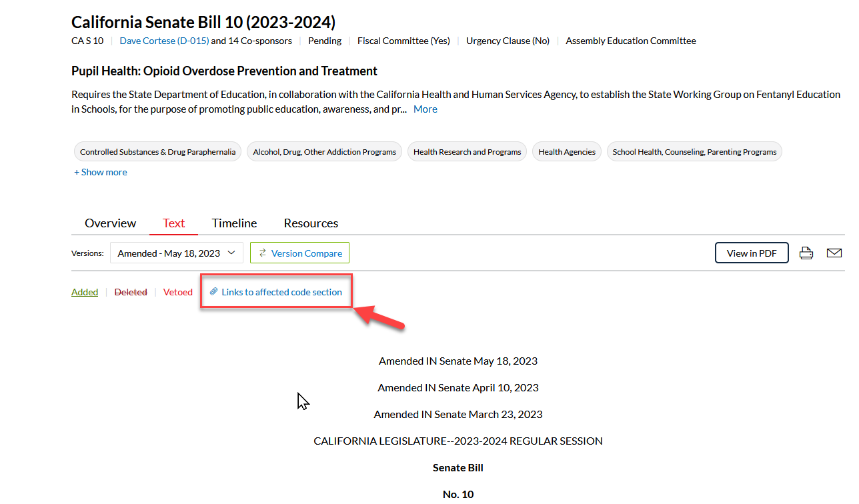Select the Text tab
Viewport: 859px width, 504px height.
pyautogui.click(x=173, y=223)
